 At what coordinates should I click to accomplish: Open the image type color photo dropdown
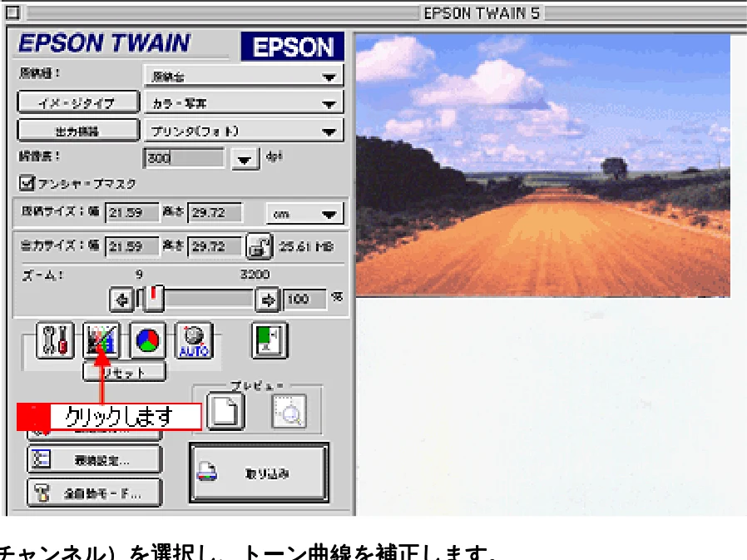tap(244, 103)
